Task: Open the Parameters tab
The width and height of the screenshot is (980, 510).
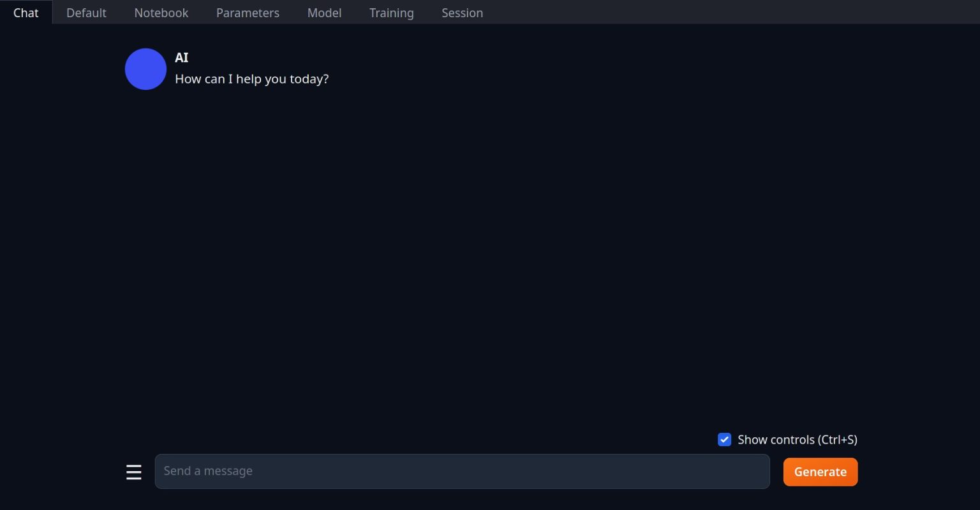Action: pyautogui.click(x=248, y=13)
